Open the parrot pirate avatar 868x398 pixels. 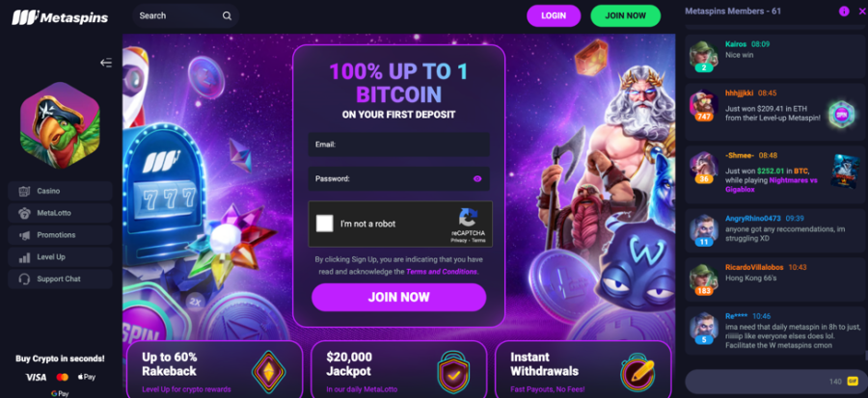(x=60, y=125)
